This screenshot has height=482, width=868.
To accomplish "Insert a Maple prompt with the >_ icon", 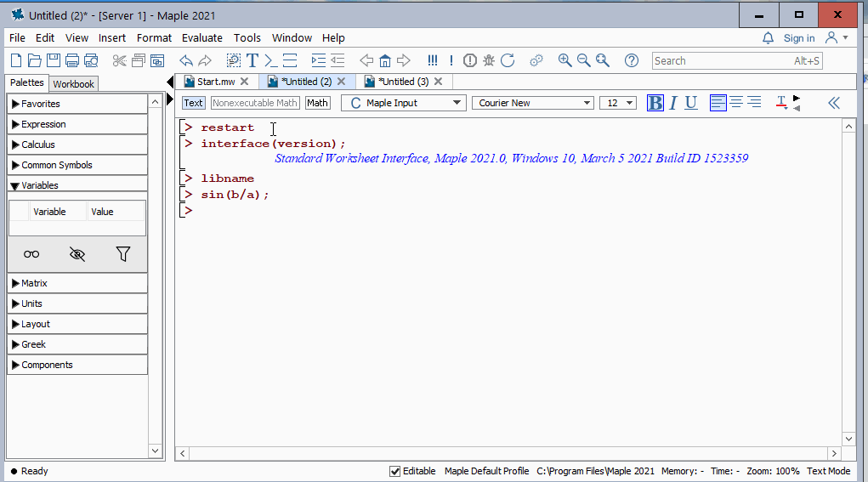I will 270,60.
